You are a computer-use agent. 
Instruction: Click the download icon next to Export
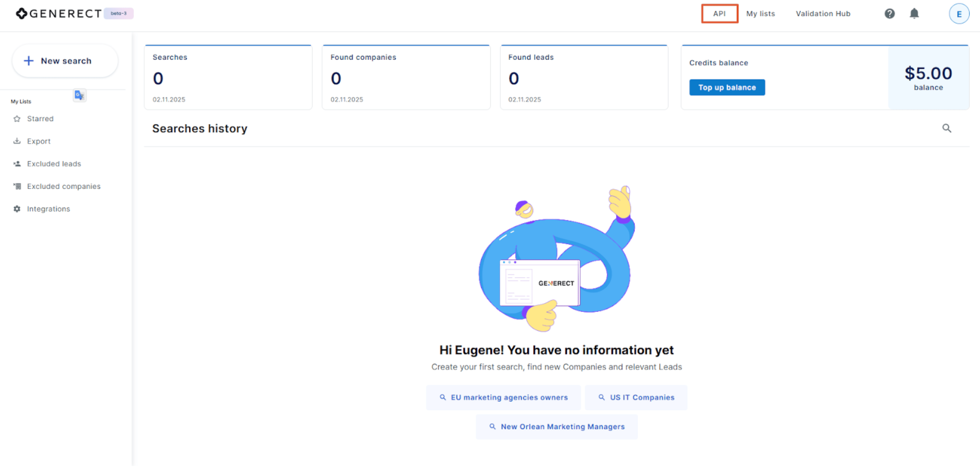tap(17, 141)
